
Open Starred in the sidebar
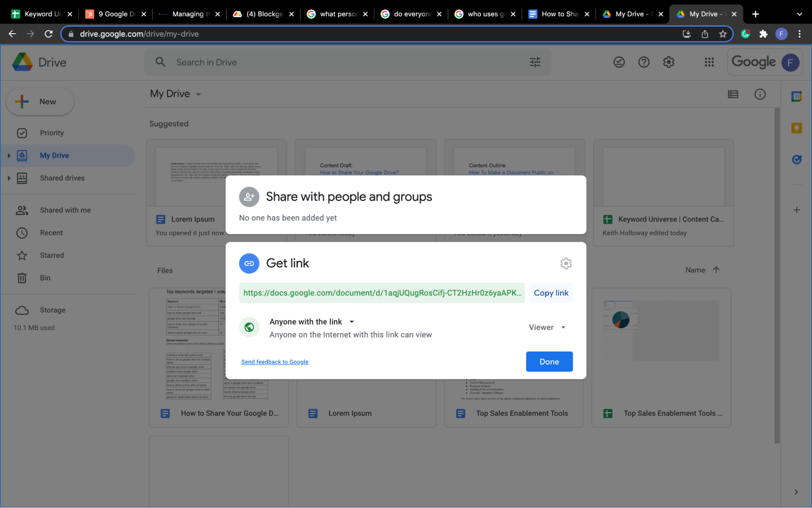click(52, 255)
